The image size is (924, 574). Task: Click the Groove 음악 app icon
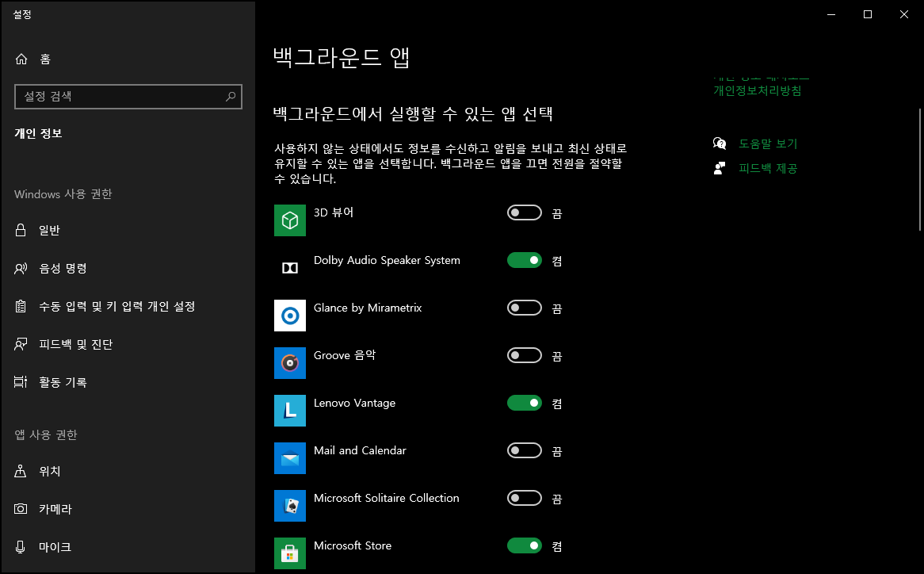290,363
